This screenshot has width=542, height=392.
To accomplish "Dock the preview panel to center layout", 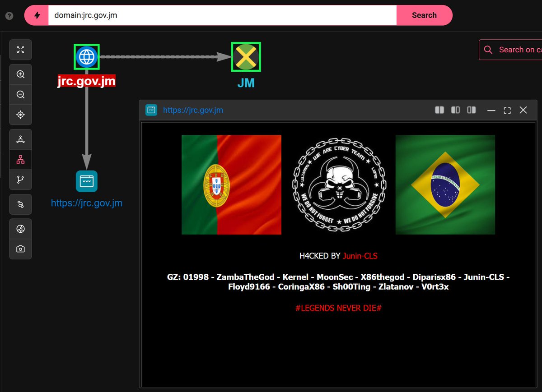I will [456, 110].
